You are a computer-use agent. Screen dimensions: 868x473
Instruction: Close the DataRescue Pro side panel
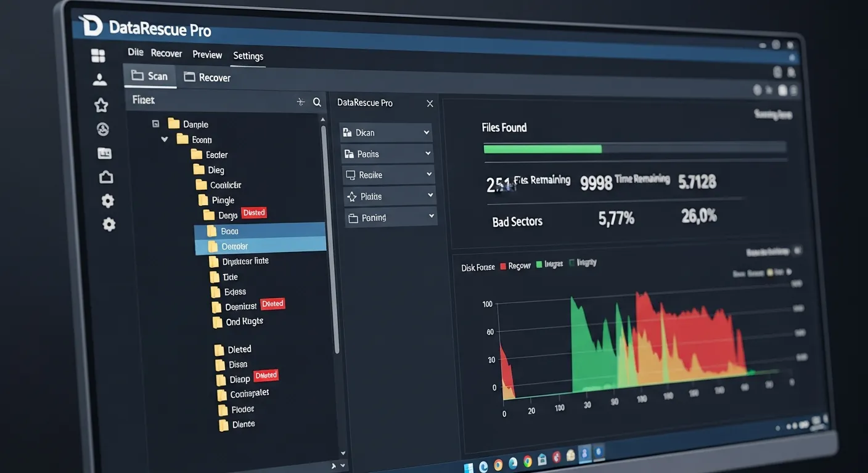(430, 103)
